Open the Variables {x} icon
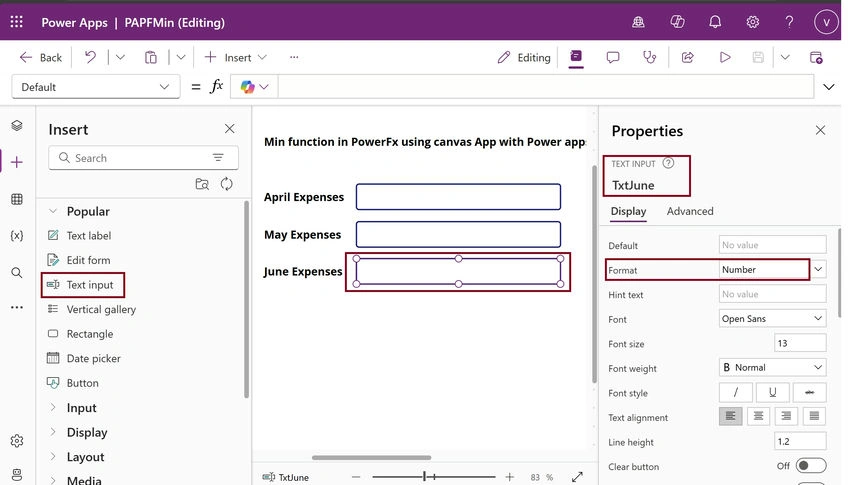This screenshot has width=850, height=485. (x=17, y=235)
